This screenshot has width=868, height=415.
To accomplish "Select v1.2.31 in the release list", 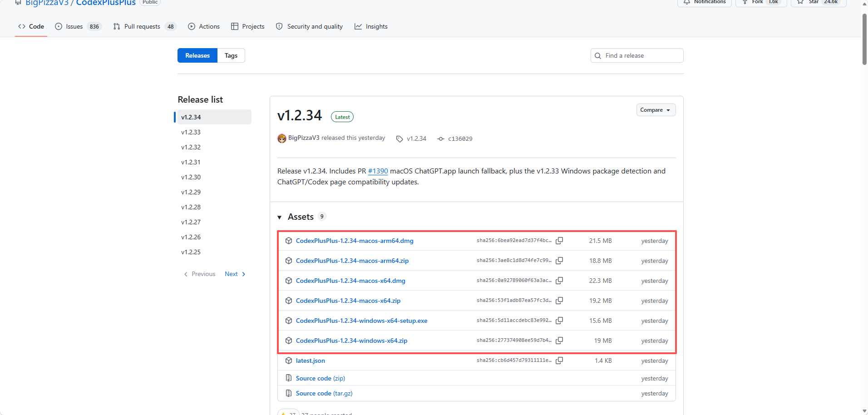I will click(x=214, y=162).
